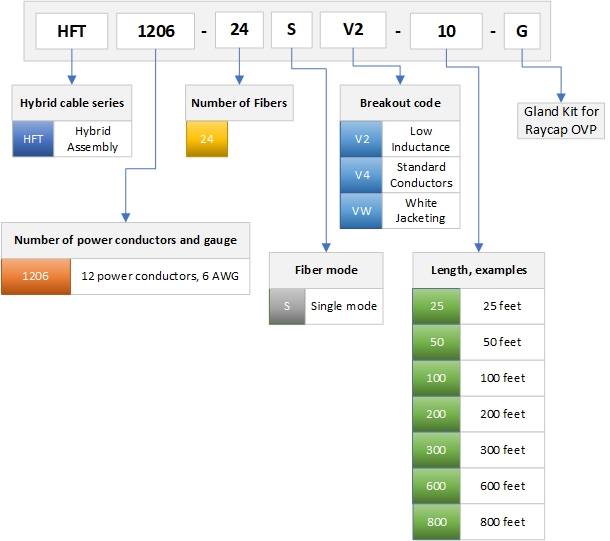Image resolution: width=610 pixels, height=541 pixels.
Task: Select the 10 box in top part number row
Action: (x=446, y=31)
